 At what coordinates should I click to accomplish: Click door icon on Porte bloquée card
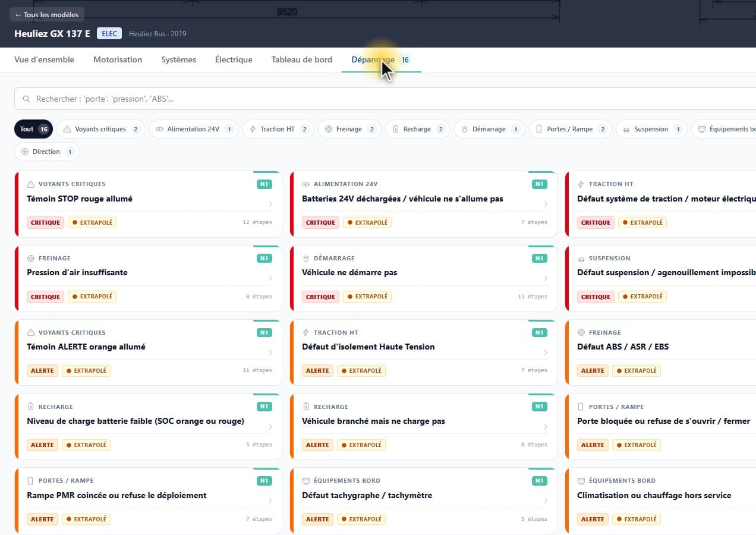(581, 407)
